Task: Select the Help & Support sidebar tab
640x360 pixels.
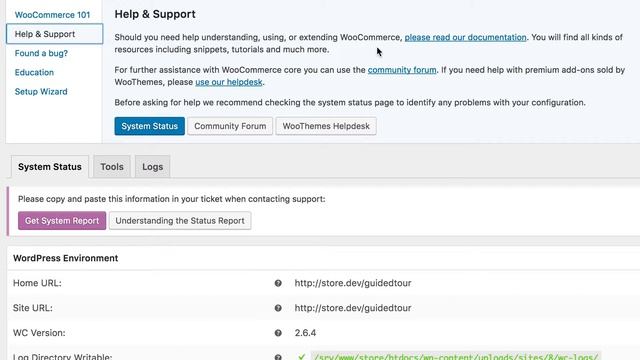Action: coord(54,34)
